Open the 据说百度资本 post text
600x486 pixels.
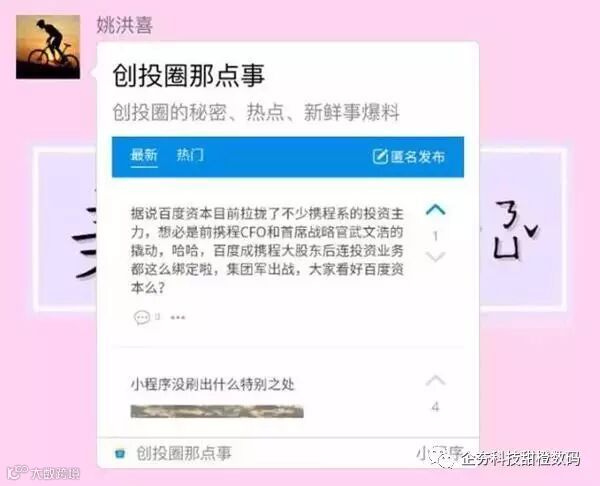tap(267, 251)
